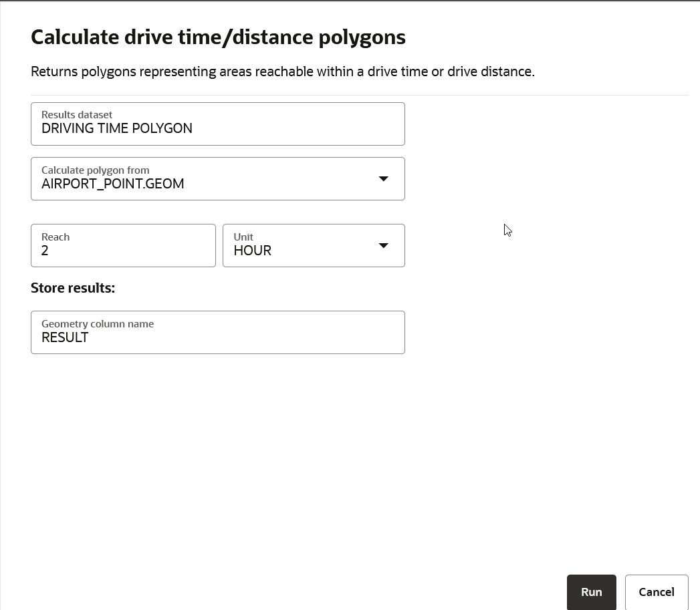Abort the drive time calculation via Cancel

656,592
